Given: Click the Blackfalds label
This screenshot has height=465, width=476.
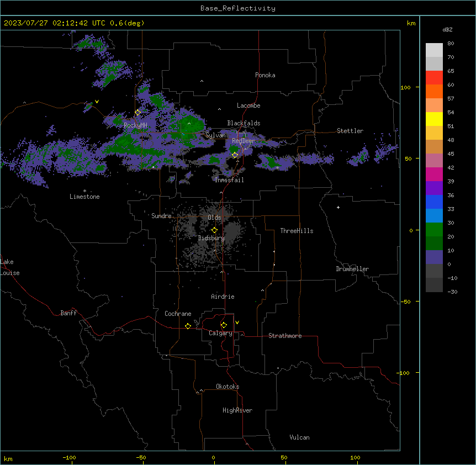Looking at the screenshot, I should [x=244, y=123].
